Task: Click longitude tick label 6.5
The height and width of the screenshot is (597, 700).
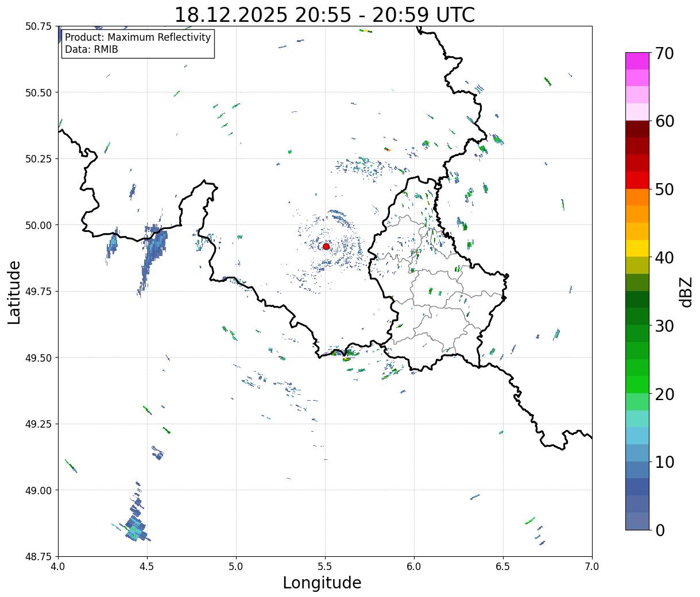Action: [x=503, y=567]
